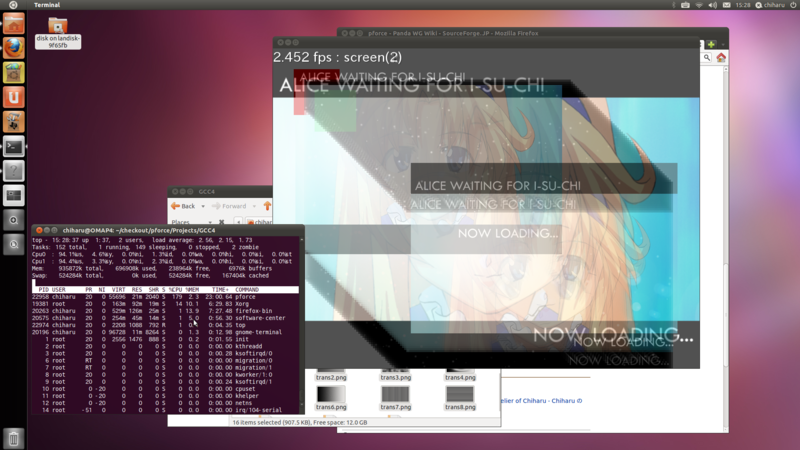Open the keyboard indicator in the top panel
The height and width of the screenshot is (450, 800).
(685, 5)
